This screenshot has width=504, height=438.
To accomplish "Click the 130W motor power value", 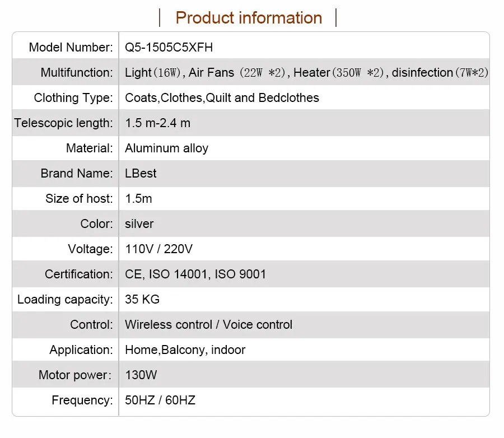I will tap(141, 375).
